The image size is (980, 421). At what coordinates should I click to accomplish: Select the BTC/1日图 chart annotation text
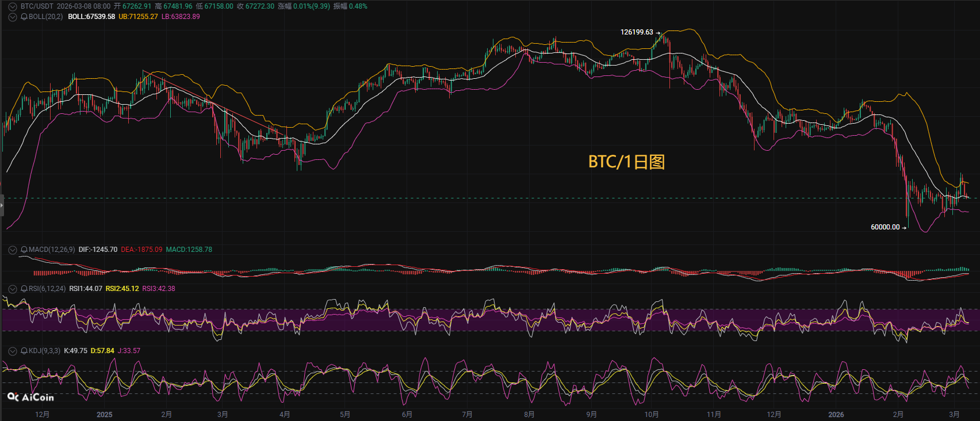pos(626,162)
